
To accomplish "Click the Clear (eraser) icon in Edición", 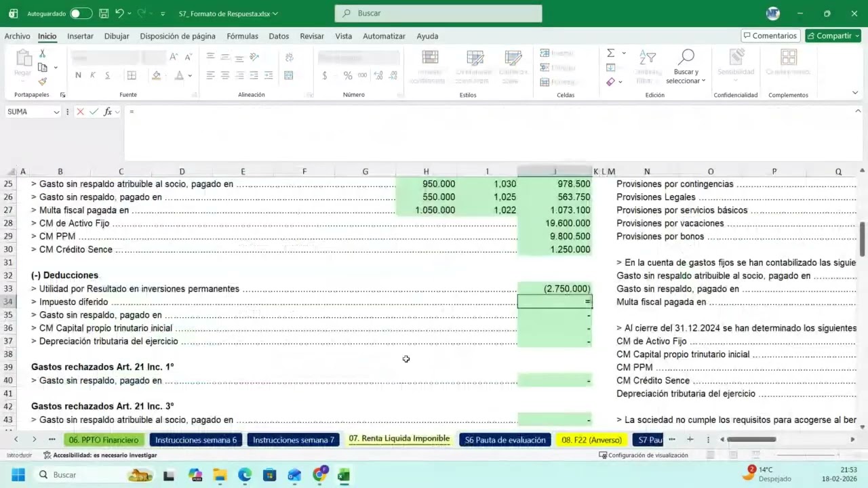I will [611, 82].
